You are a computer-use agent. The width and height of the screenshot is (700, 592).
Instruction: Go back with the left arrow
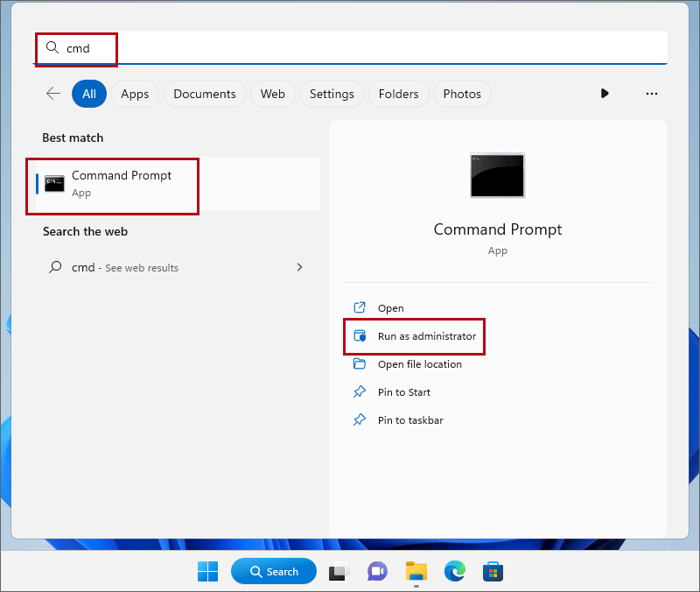(x=53, y=94)
